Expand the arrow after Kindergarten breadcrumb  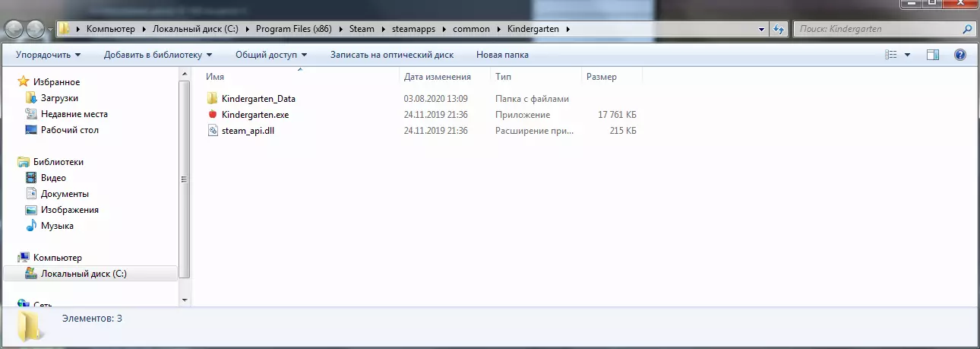point(567,29)
